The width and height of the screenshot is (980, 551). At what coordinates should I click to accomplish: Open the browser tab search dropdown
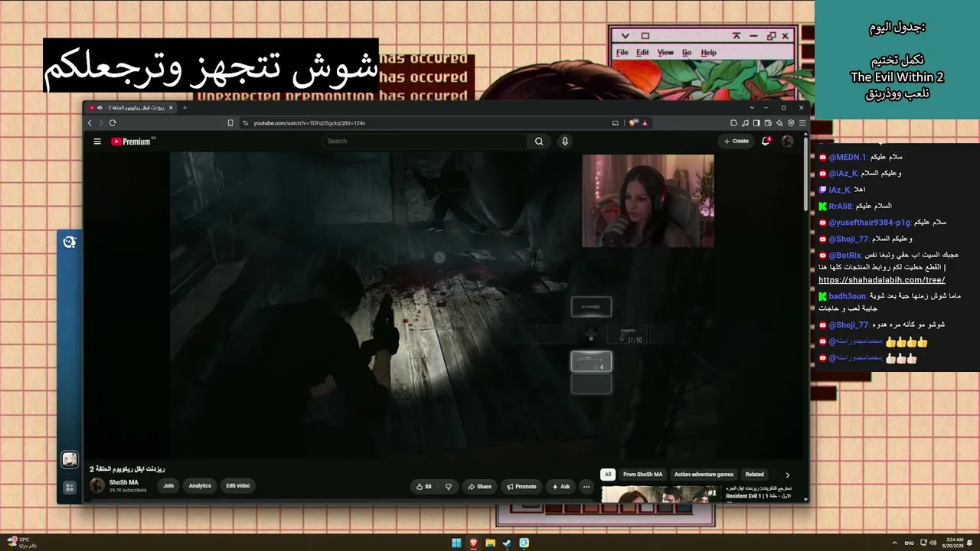click(x=752, y=108)
